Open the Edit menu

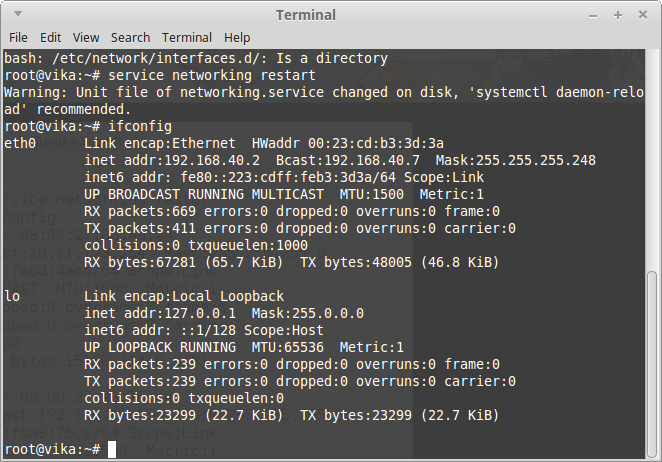point(49,37)
